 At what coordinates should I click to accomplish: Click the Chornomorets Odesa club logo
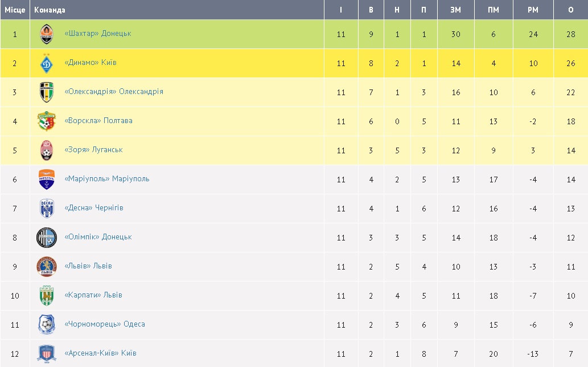pos(47,325)
